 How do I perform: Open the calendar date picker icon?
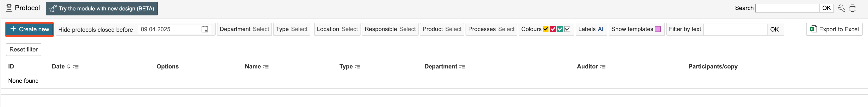pos(205,29)
